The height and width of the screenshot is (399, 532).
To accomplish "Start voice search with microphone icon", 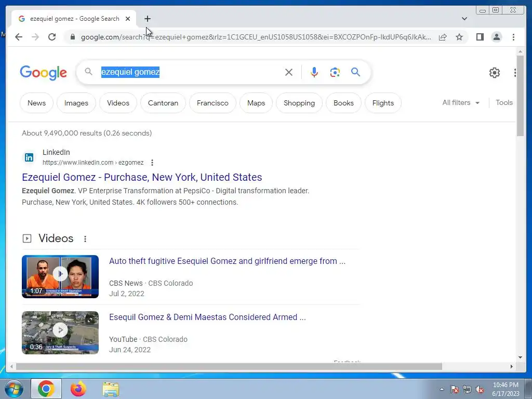I will click(314, 72).
